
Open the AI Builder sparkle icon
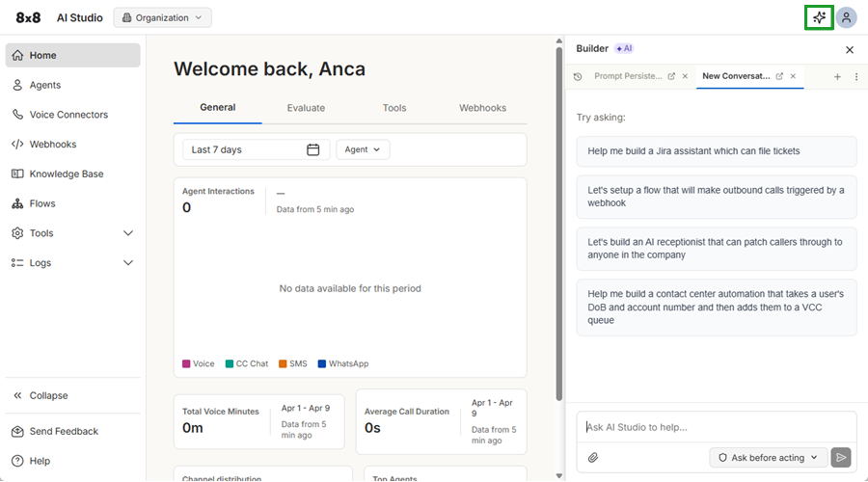coord(819,17)
